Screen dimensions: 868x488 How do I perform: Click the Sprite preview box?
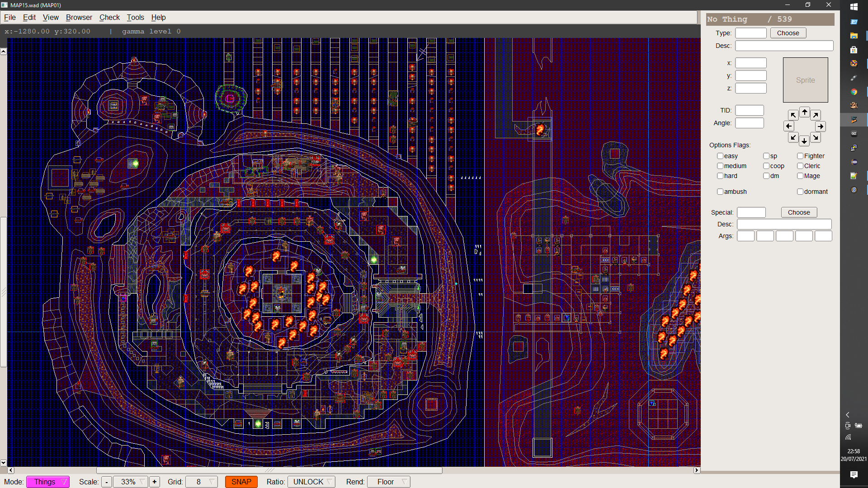(805, 80)
